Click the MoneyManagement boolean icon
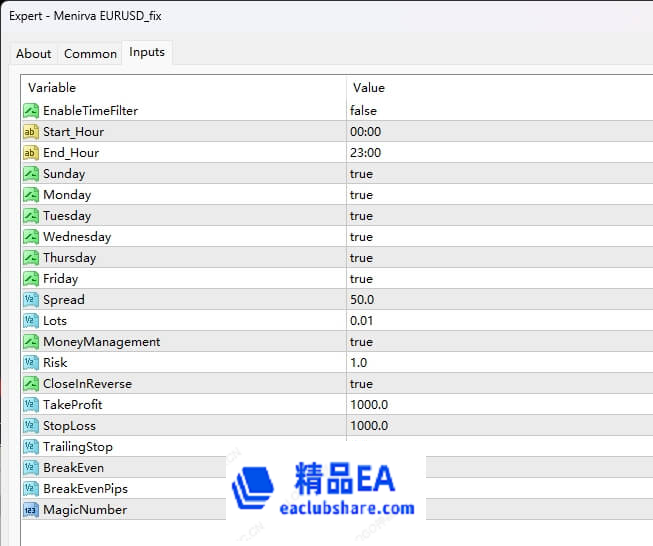 (x=30, y=342)
